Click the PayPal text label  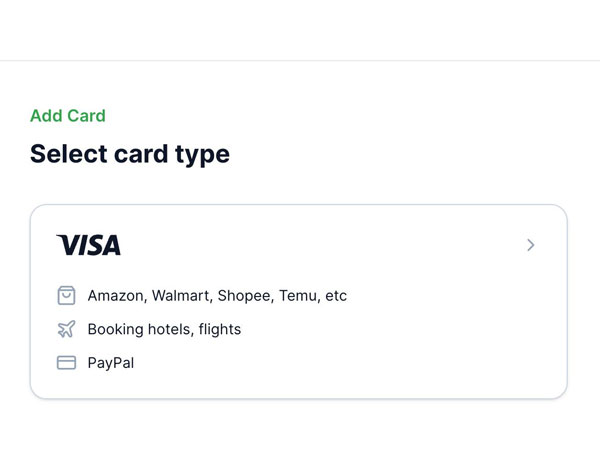111,363
